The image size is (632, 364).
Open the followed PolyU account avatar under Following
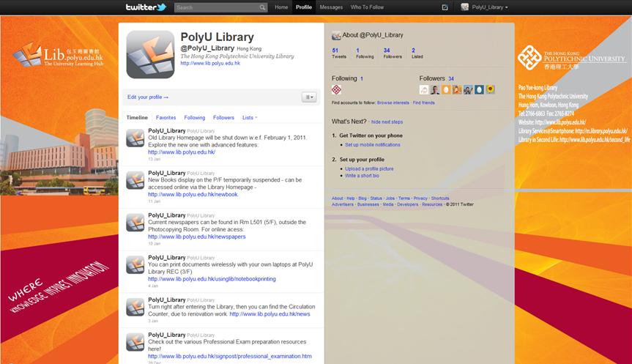pyautogui.click(x=337, y=89)
